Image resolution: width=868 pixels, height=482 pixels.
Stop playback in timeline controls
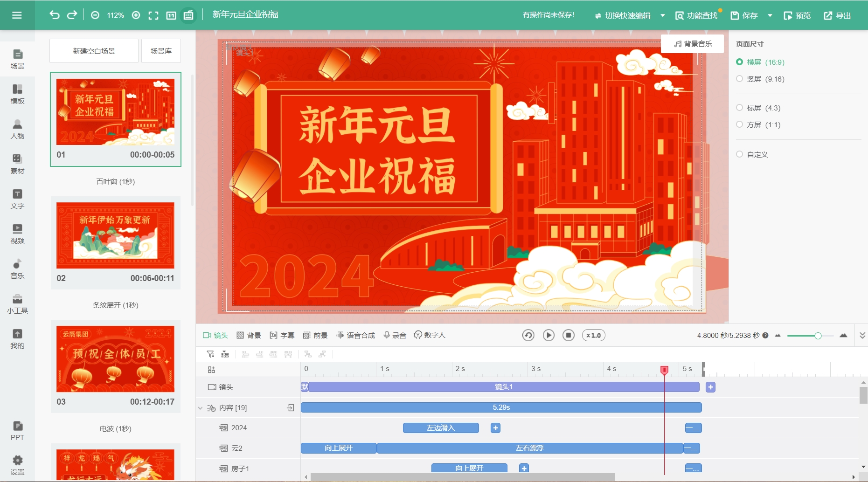569,336
